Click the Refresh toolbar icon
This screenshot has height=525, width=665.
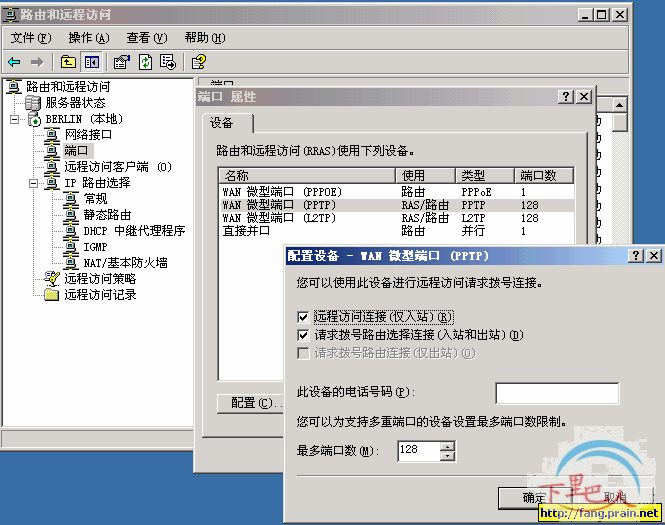coord(145,62)
